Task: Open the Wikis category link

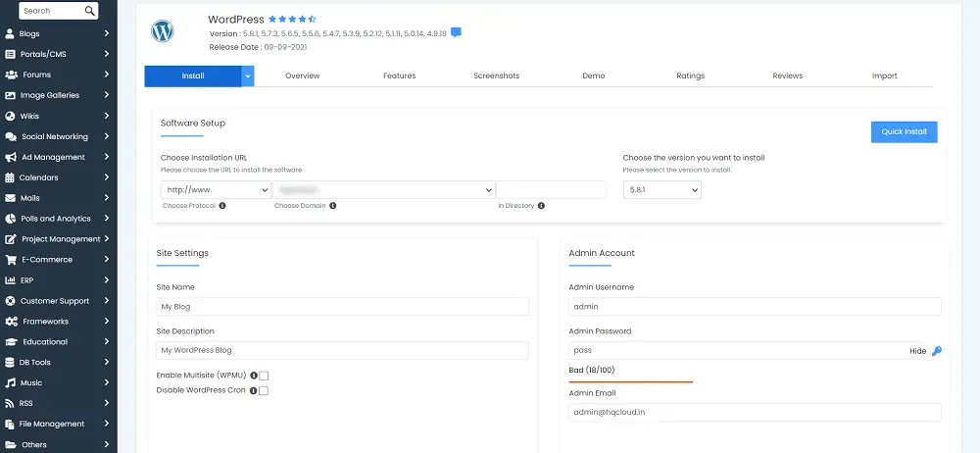Action: [x=29, y=116]
